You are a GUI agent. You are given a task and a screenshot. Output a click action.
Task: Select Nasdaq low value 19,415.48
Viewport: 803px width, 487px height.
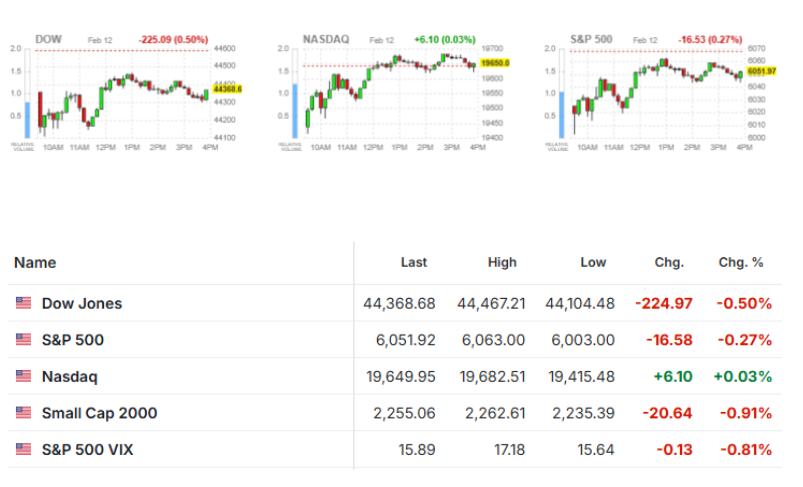click(x=581, y=377)
